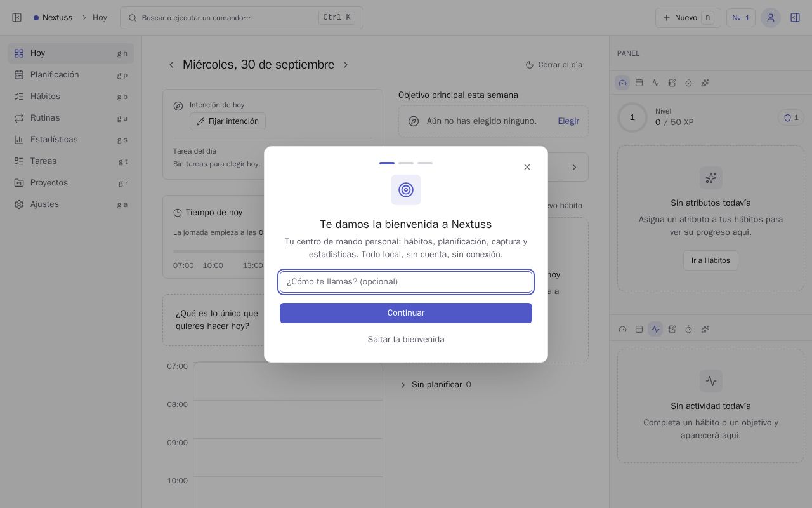
Task: Click the shield badge showing 1
Action: pos(791,117)
